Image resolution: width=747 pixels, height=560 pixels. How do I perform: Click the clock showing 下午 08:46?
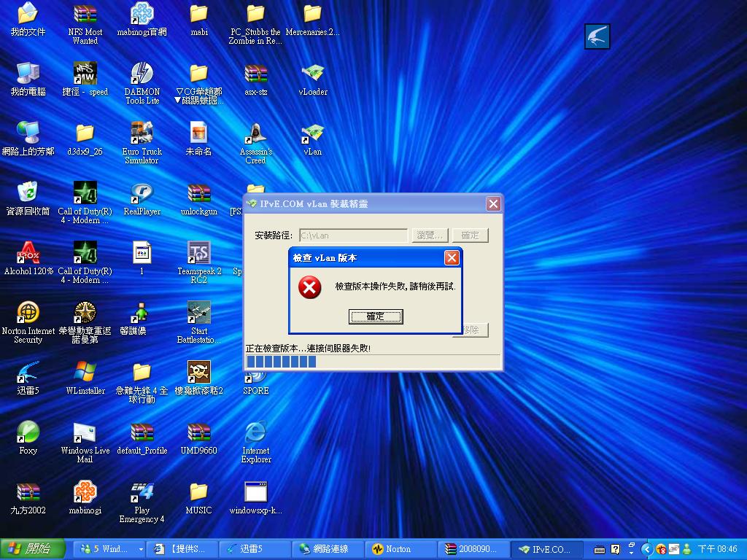(x=718, y=549)
